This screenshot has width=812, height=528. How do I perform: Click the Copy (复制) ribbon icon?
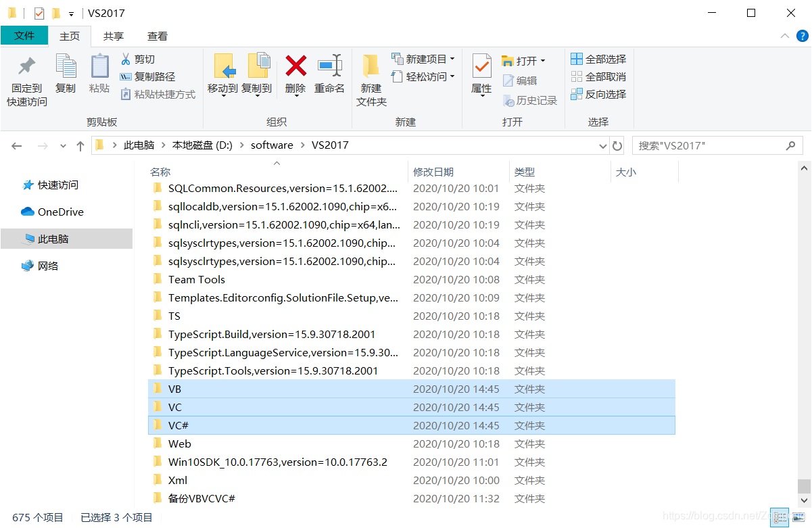click(x=66, y=66)
